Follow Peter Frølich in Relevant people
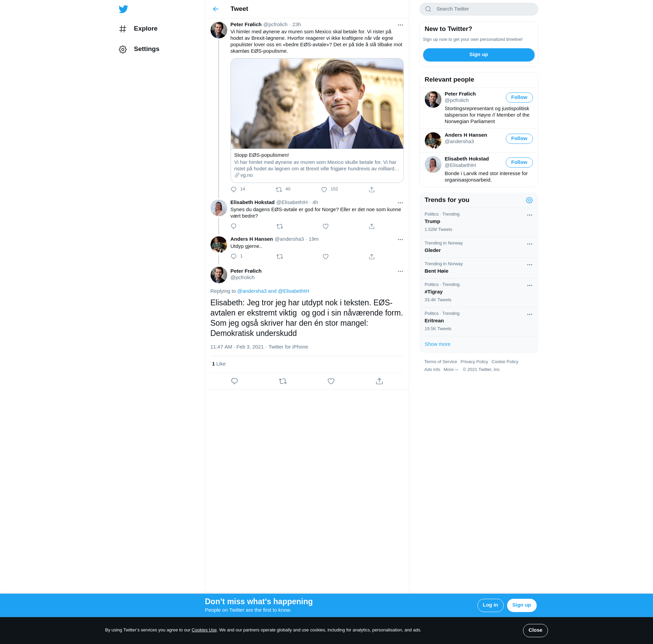 (519, 98)
